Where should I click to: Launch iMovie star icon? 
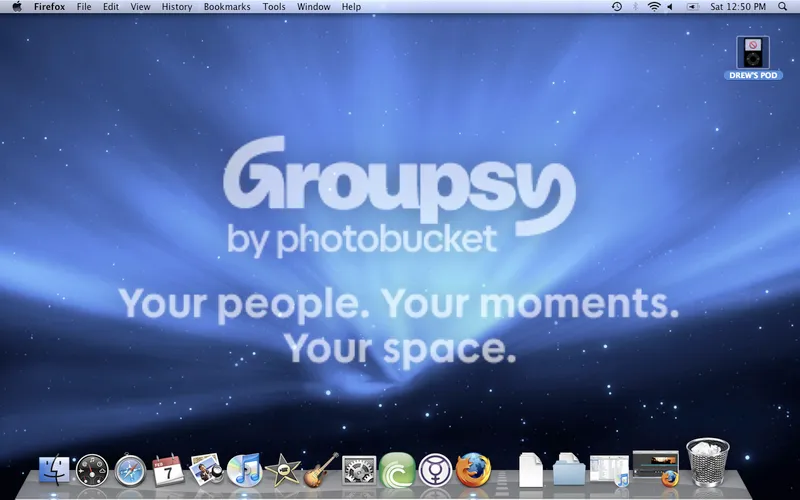tap(283, 470)
